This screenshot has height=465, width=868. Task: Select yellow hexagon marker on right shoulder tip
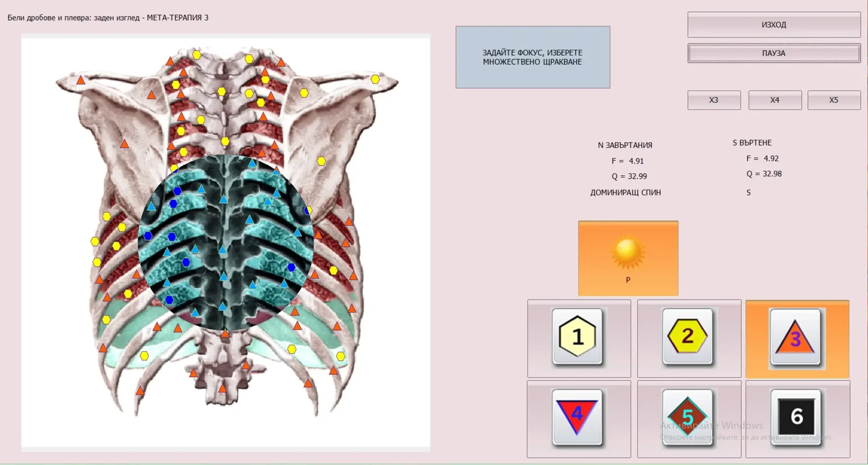[375, 79]
